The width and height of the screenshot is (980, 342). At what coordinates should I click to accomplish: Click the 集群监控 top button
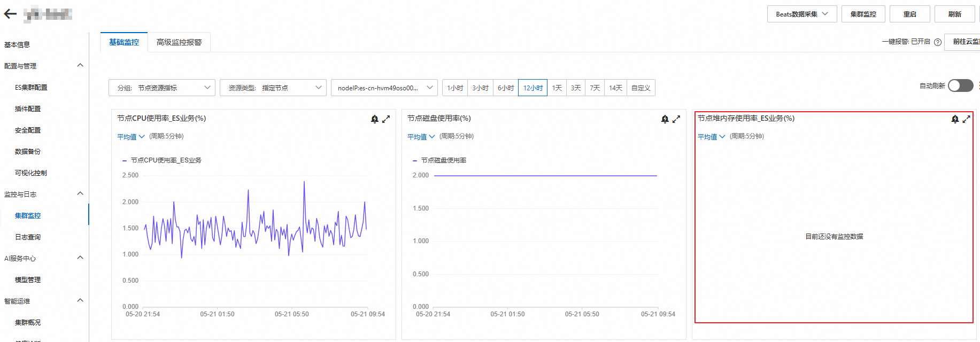[863, 14]
